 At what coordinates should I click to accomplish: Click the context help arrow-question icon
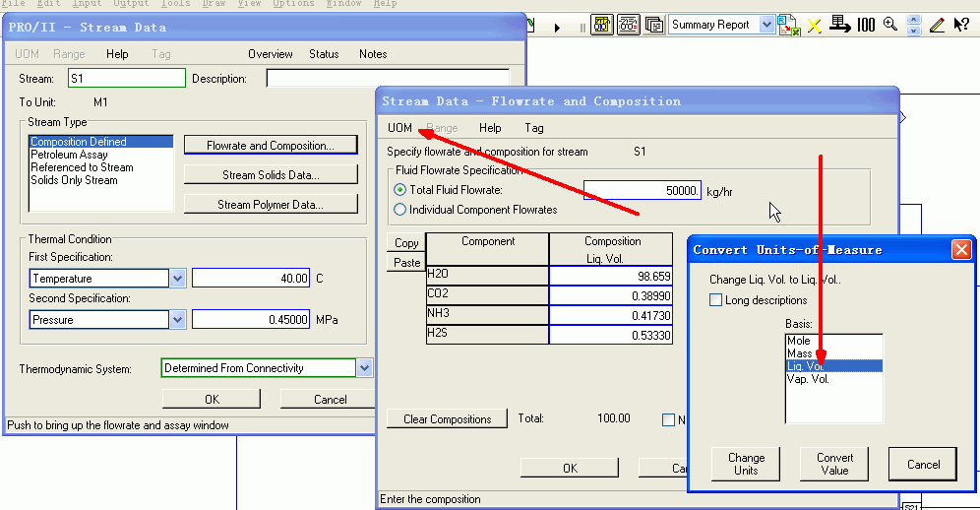961,26
